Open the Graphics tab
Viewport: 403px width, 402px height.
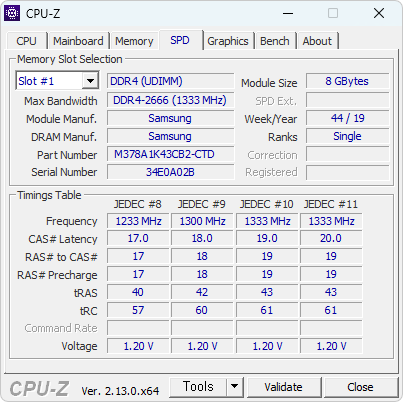tap(228, 41)
